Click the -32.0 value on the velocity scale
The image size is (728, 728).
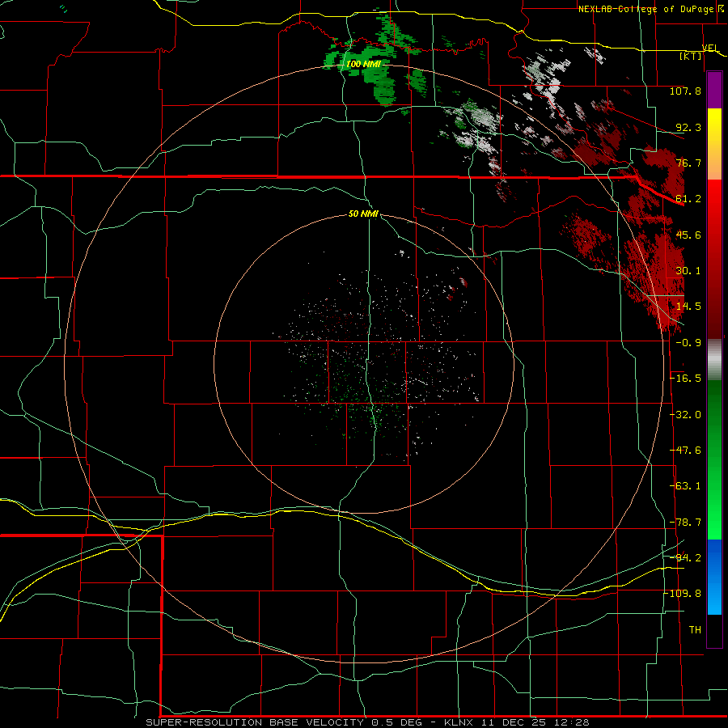pos(685,415)
